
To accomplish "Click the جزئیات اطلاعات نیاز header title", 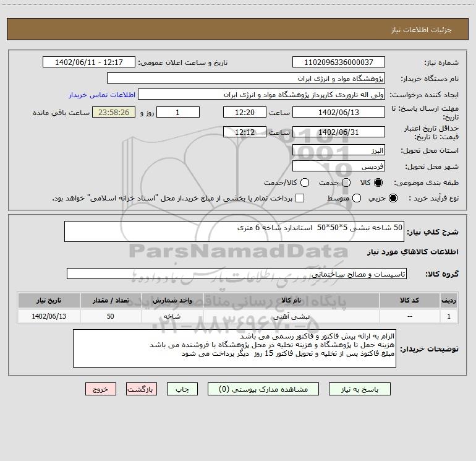I will 422,30.
